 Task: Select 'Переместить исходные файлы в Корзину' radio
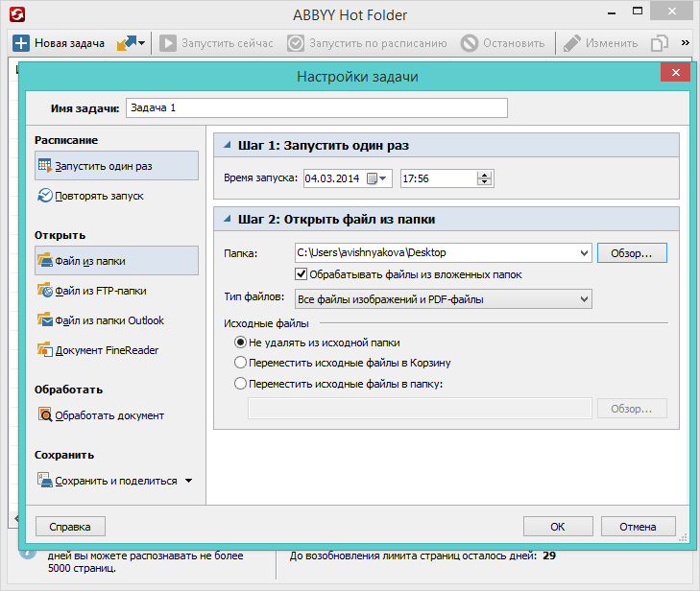pyautogui.click(x=240, y=363)
